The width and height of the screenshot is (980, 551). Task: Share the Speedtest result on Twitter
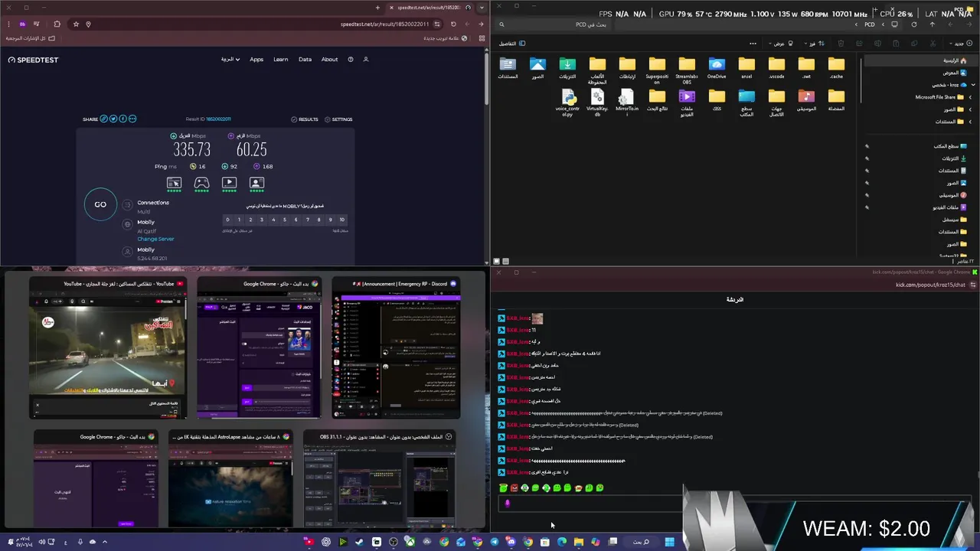pos(113,119)
